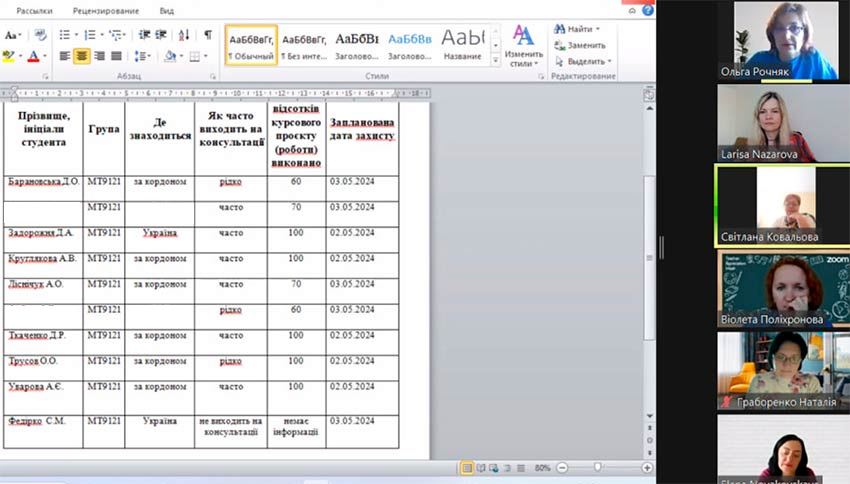Click the Select Browse Object circle

coord(649,440)
